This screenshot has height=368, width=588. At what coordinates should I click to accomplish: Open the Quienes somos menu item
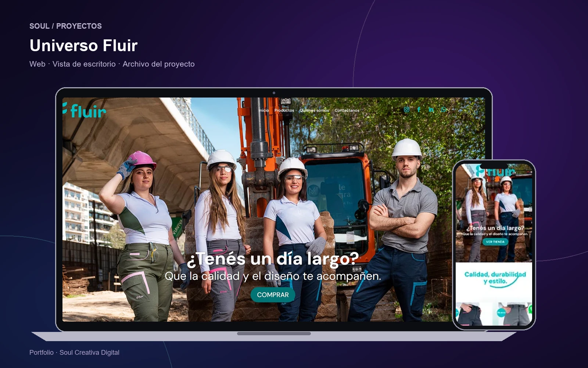coord(314,110)
